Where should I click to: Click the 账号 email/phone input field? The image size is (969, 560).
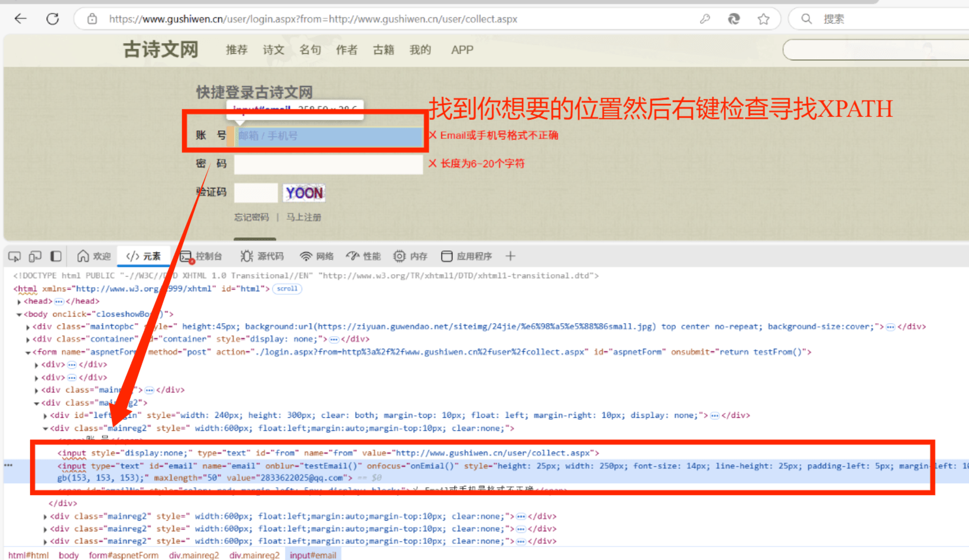pos(329,136)
